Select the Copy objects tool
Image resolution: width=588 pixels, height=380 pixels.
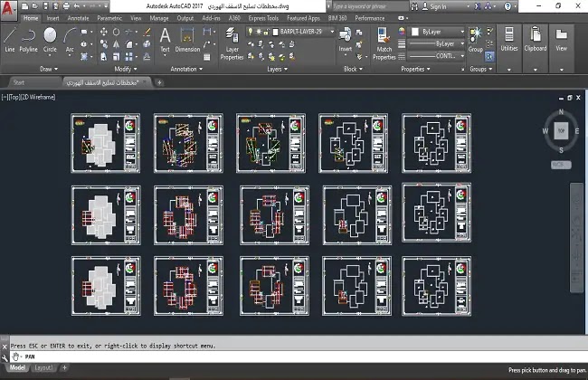pos(104,44)
